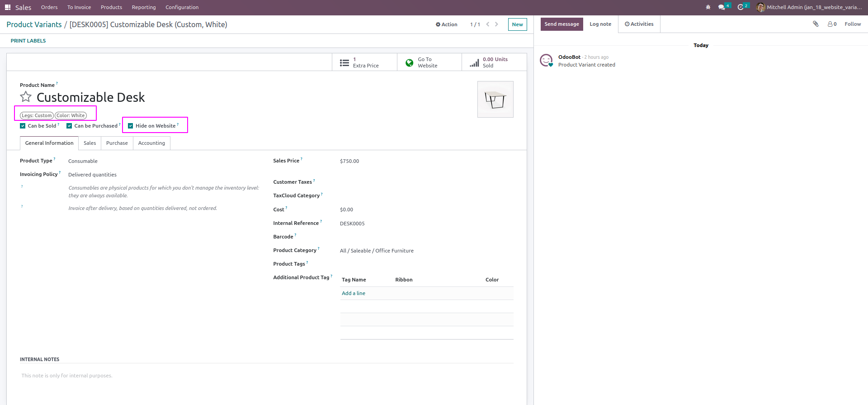Image resolution: width=868 pixels, height=405 pixels.
Task: Switch to the Accounting tab
Action: tap(151, 143)
